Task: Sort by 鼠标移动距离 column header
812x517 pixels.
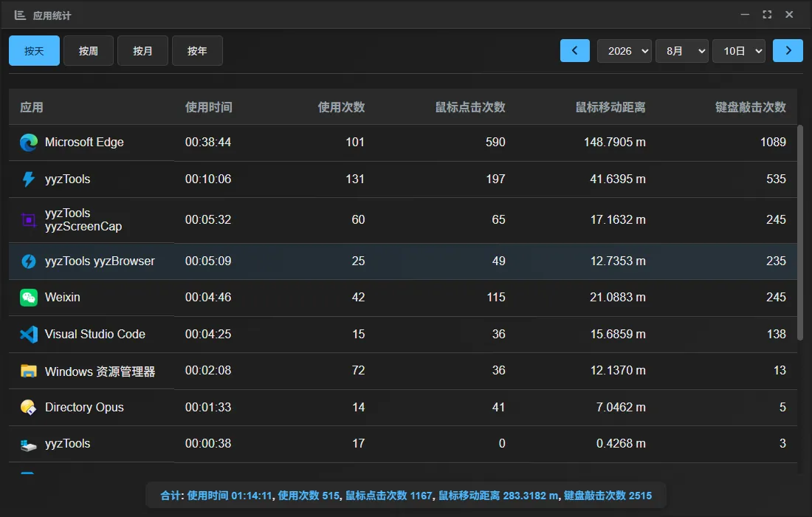Action: tap(610, 107)
